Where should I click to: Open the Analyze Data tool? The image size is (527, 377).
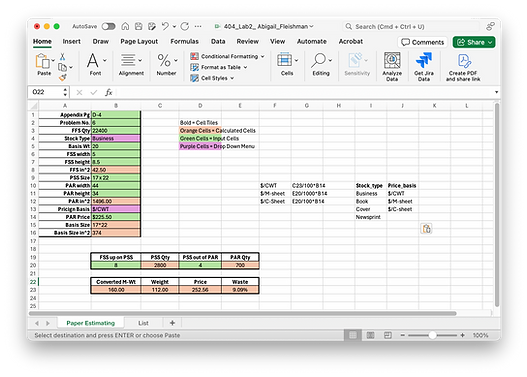pyautogui.click(x=392, y=67)
